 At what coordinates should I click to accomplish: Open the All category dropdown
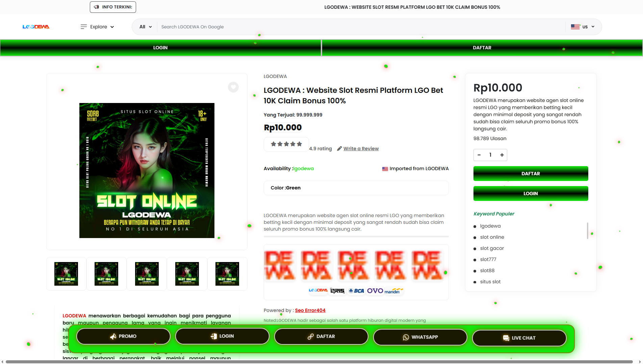point(146,27)
